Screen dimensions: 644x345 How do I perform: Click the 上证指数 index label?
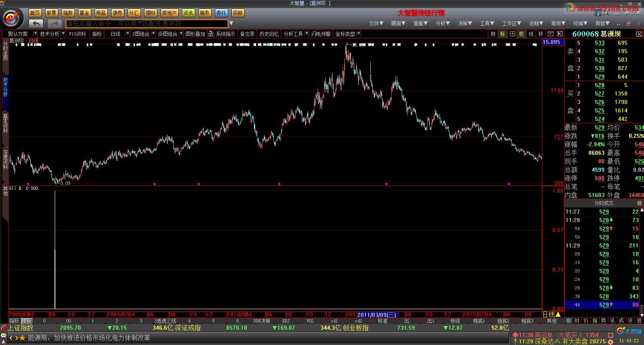pyautogui.click(x=20, y=328)
